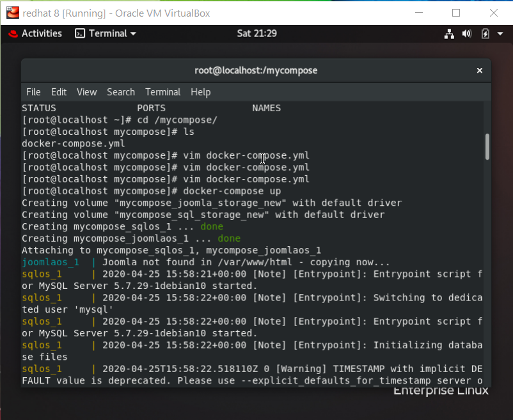Click the command docker-compose up
513x420 pixels.
232,191
